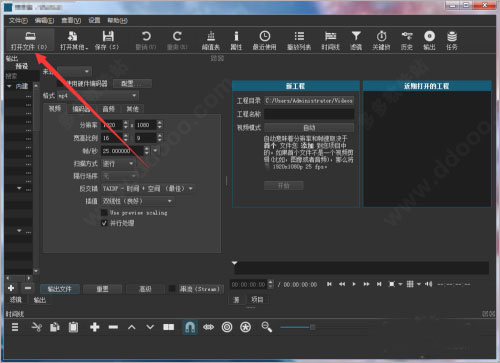This screenshot has width=500, height=363.
Task: Click the project folder path button
Action: [309, 100]
